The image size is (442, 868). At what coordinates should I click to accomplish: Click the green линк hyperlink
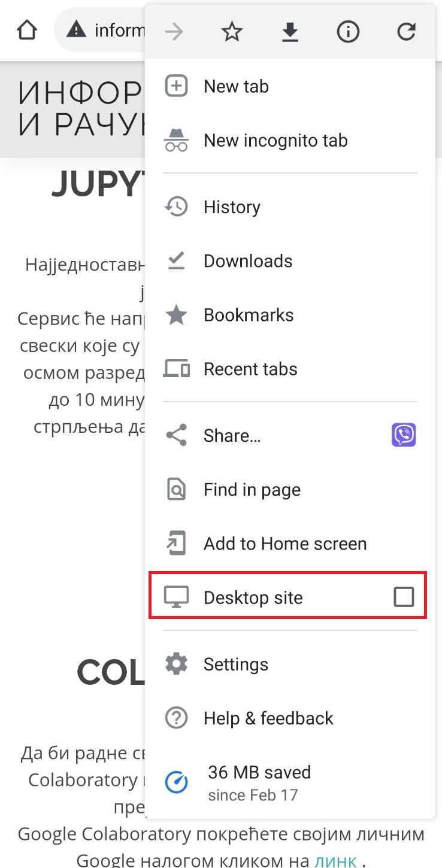click(335, 860)
